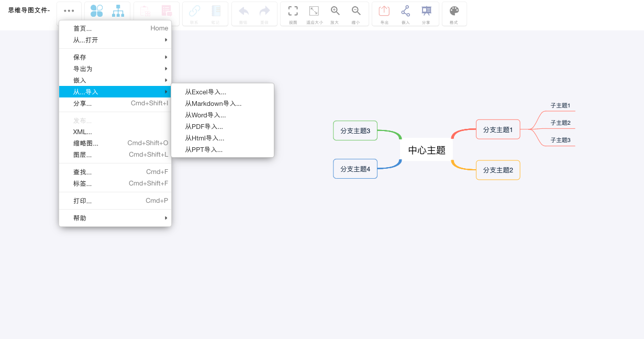Open the main menu with three dots
Screen dimensions: 644x339
click(x=69, y=10)
